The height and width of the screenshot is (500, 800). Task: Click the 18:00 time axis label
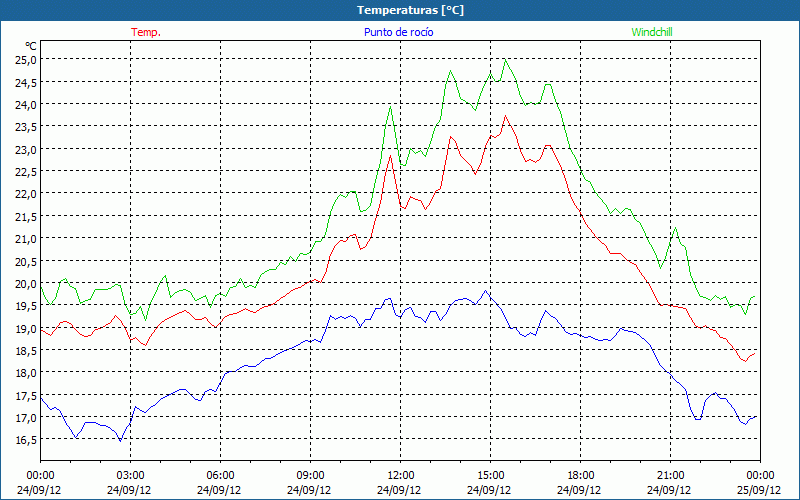click(581, 476)
